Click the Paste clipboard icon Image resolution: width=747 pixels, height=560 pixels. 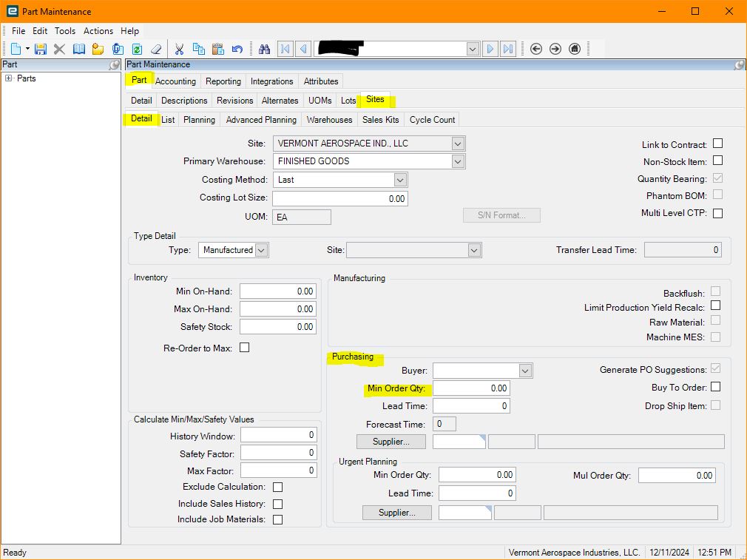pos(217,49)
